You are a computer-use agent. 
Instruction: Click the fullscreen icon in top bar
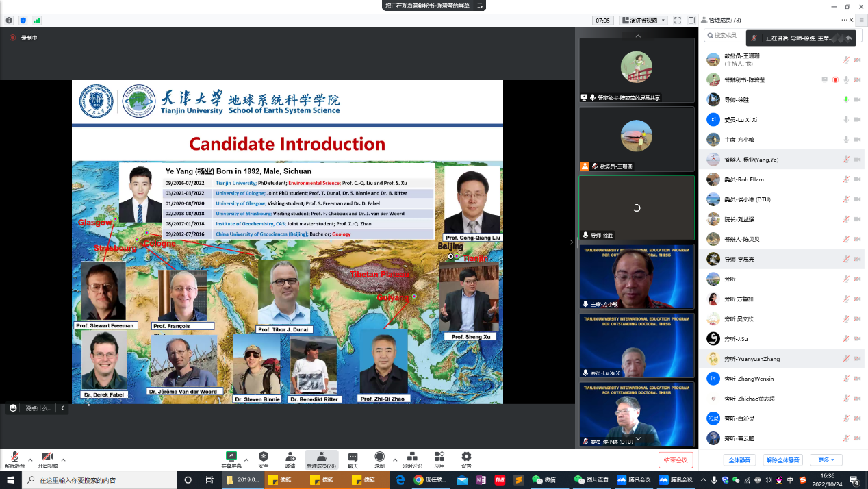(x=677, y=21)
